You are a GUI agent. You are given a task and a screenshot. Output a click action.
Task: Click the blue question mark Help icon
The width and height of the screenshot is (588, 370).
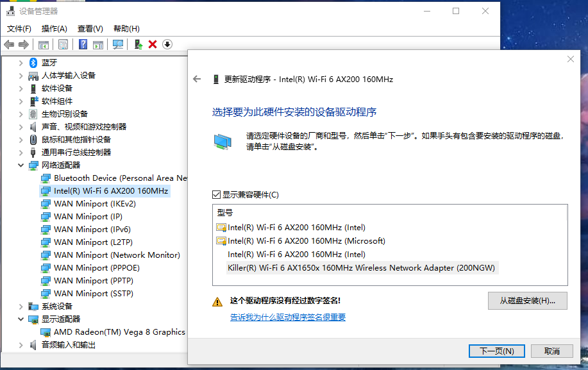coord(83,45)
